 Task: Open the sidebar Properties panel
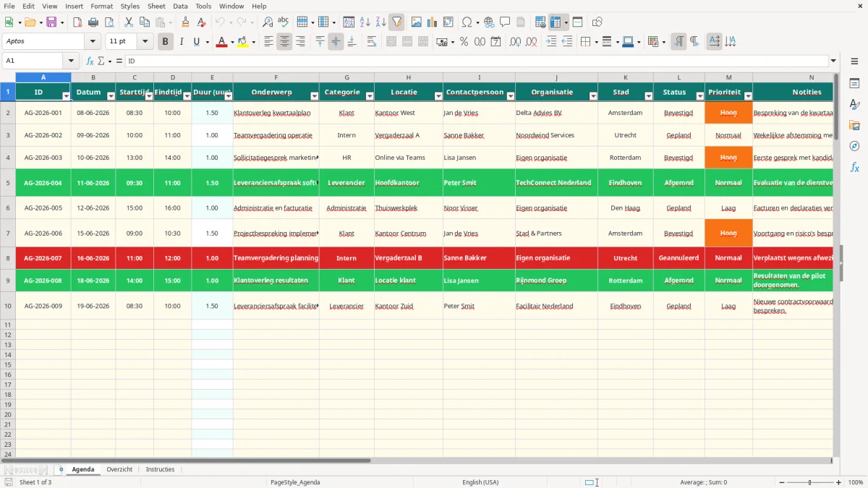[854, 84]
